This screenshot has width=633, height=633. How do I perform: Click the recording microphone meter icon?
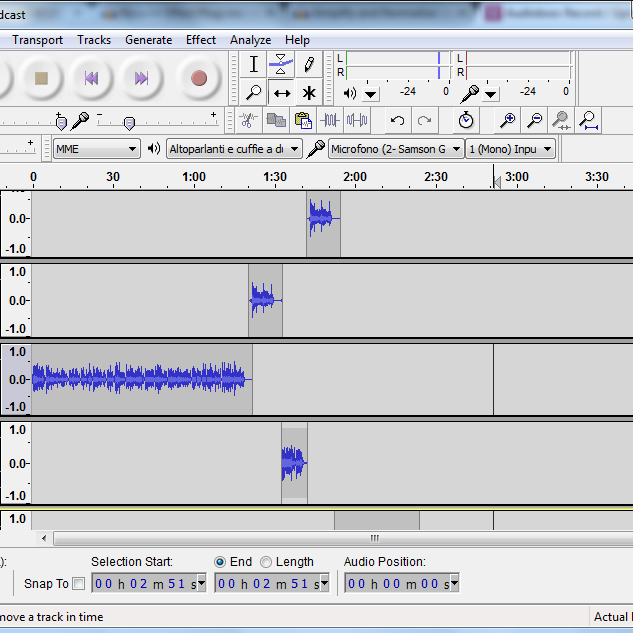tap(470, 94)
